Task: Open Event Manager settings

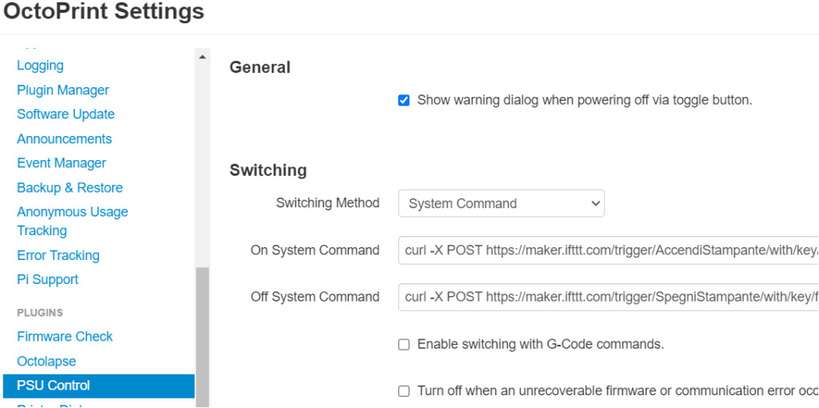Action: pyautogui.click(x=61, y=163)
